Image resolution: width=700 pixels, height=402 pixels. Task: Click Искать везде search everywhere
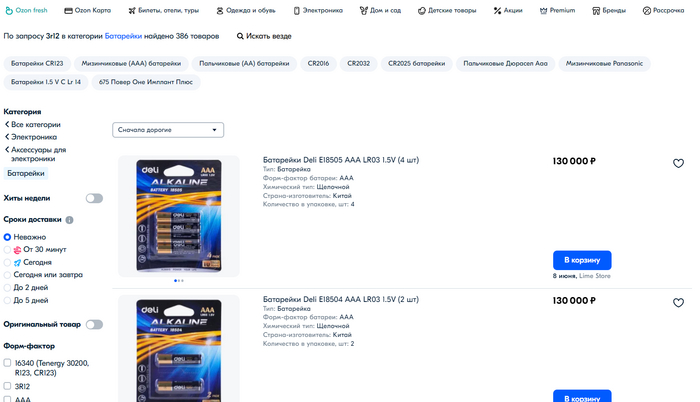coord(264,36)
